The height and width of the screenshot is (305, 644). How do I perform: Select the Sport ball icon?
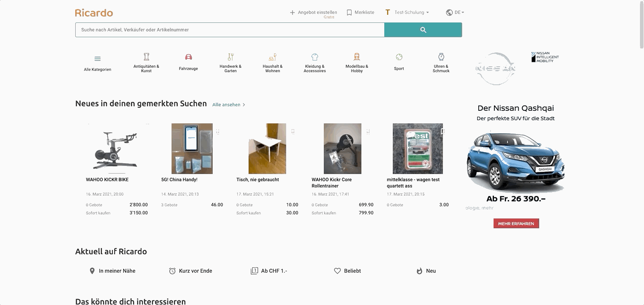click(399, 57)
